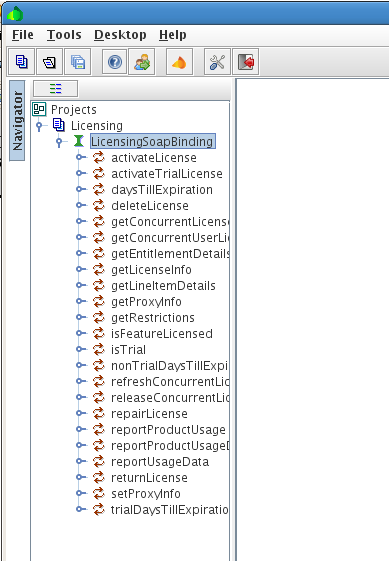Click the green LicensingSoapBinding interface icon

click(79, 141)
